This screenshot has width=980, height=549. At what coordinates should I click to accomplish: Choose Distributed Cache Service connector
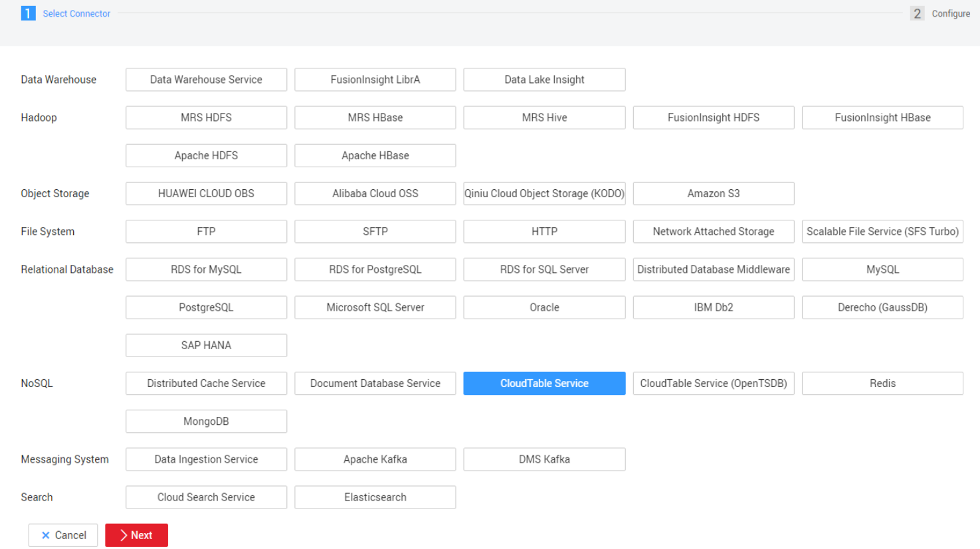point(206,383)
